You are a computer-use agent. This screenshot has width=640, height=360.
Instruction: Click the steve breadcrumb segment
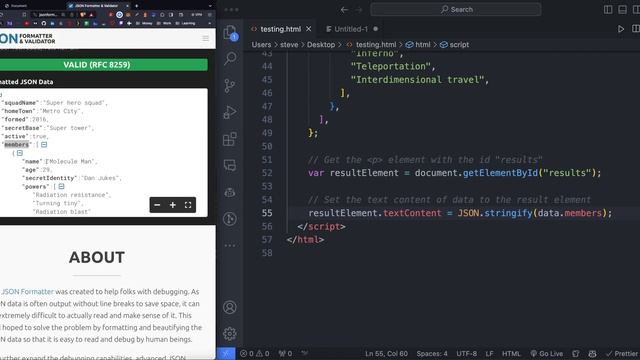(289, 44)
